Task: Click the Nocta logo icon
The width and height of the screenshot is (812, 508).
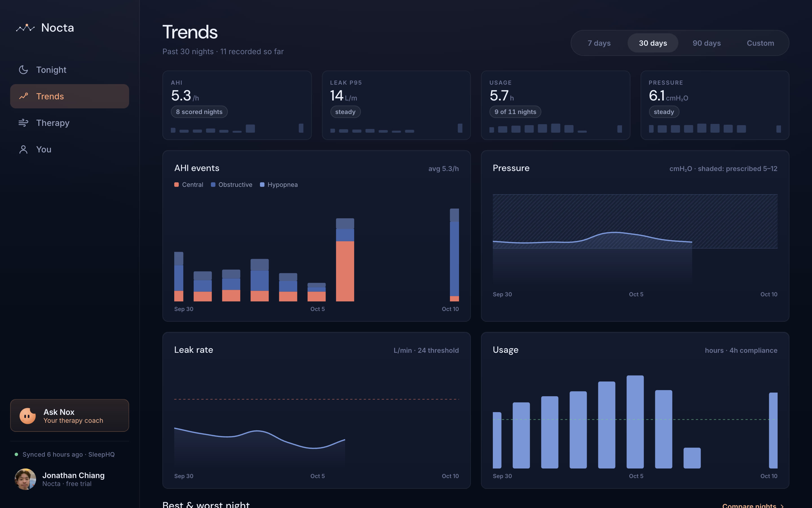Action: coord(25,28)
